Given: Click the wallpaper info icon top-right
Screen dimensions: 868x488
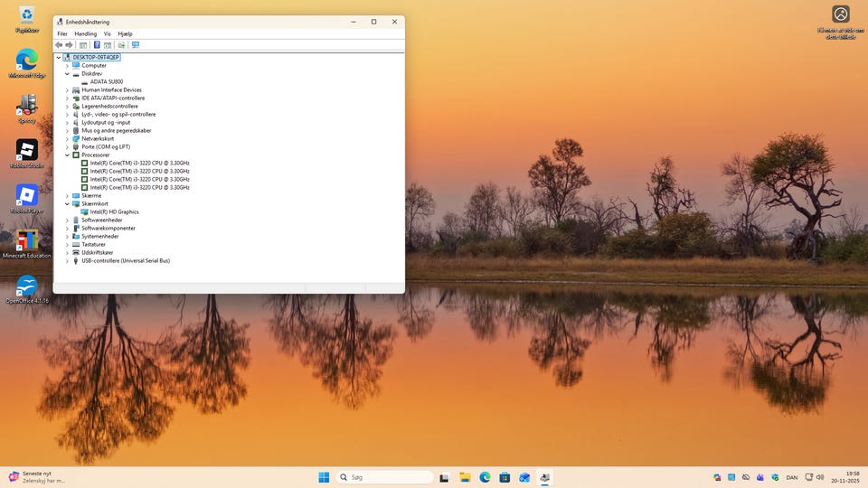Looking at the screenshot, I should point(840,14).
